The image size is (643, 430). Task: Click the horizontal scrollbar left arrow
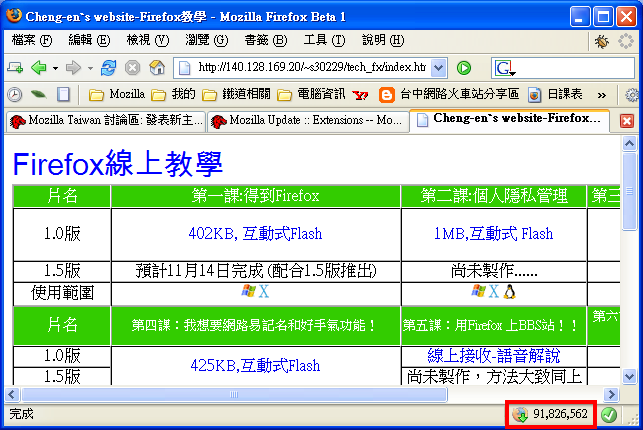click(11, 395)
